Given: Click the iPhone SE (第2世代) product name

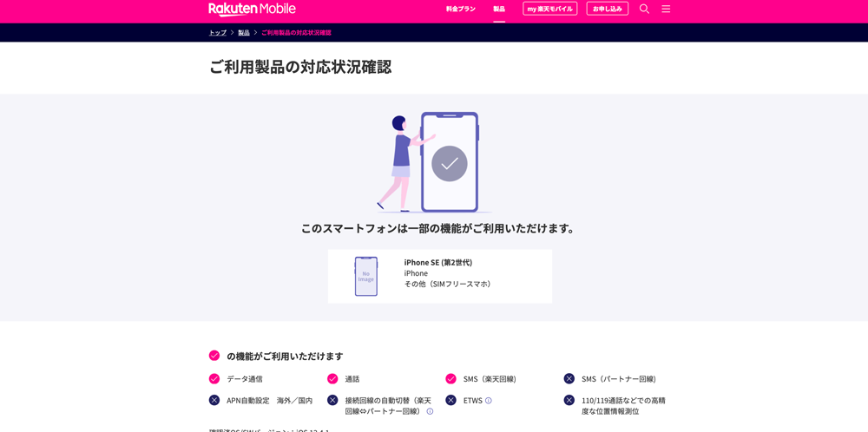Looking at the screenshot, I should pyautogui.click(x=437, y=262).
